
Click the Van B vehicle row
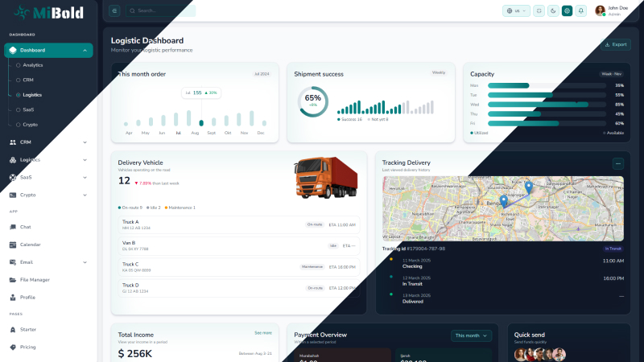(x=239, y=246)
